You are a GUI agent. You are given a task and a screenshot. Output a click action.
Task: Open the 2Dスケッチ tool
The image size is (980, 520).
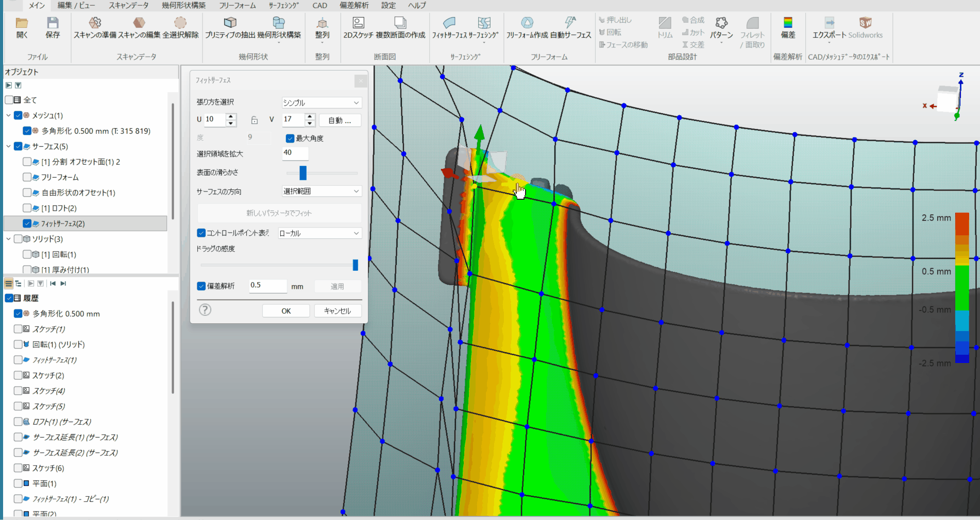(x=358, y=24)
